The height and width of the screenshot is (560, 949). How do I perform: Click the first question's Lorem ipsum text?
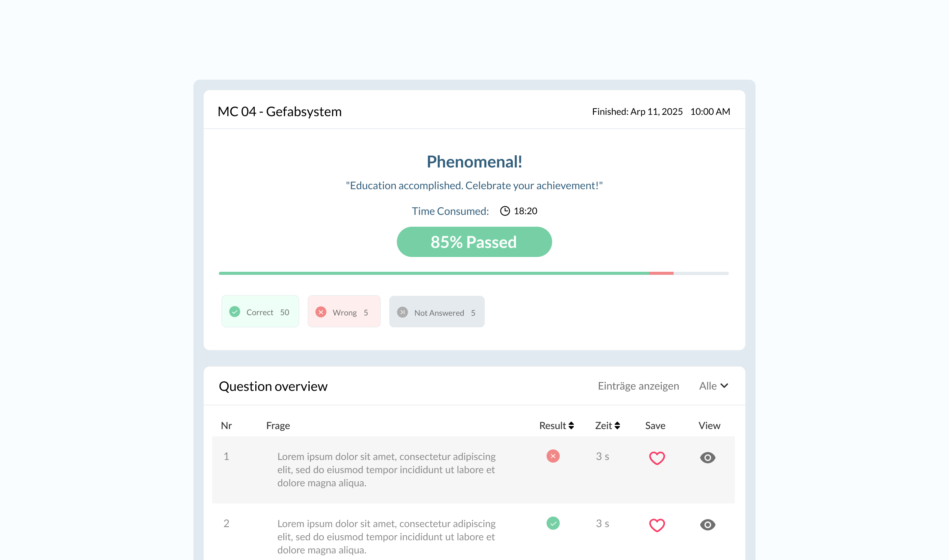point(386,470)
